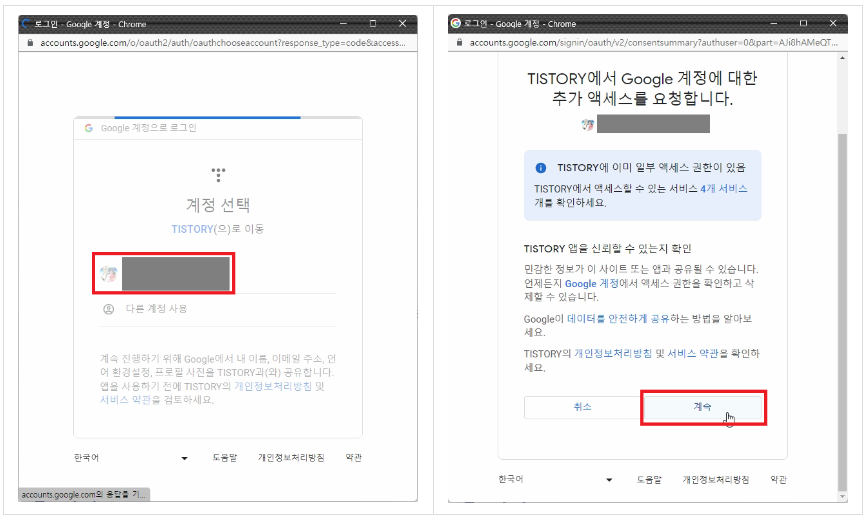Maximize the left Chrome window

[x=373, y=23]
